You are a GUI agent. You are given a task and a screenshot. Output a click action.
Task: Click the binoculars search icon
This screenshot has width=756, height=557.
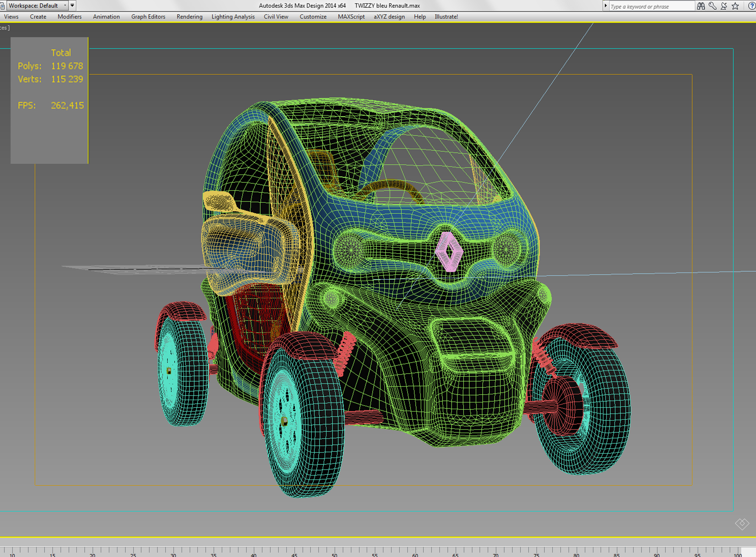pos(701,6)
